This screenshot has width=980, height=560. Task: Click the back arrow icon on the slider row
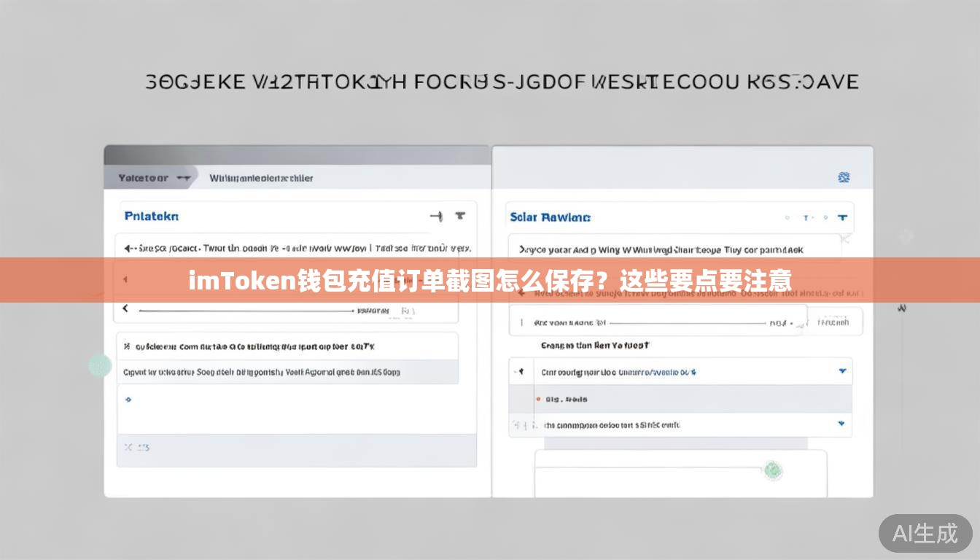[125, 308]
